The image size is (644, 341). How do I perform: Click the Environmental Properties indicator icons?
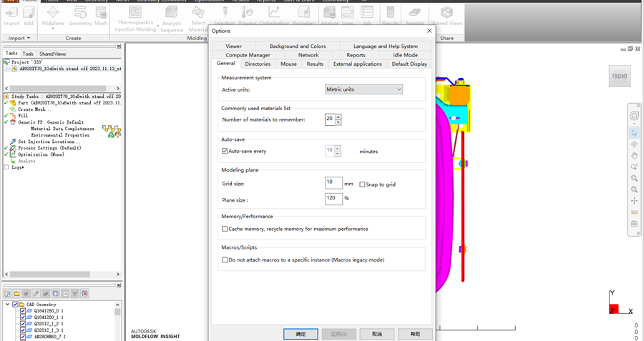tap(114, 134)
